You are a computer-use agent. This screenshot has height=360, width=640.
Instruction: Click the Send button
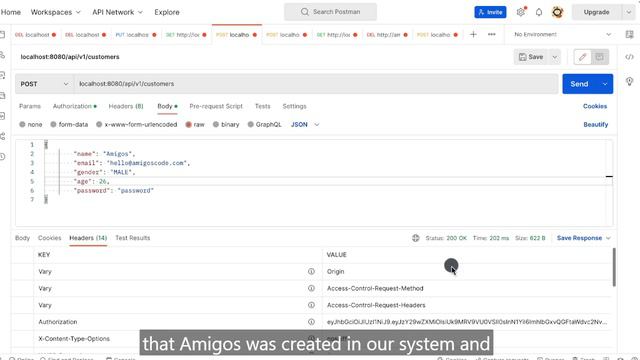[580, 84]
